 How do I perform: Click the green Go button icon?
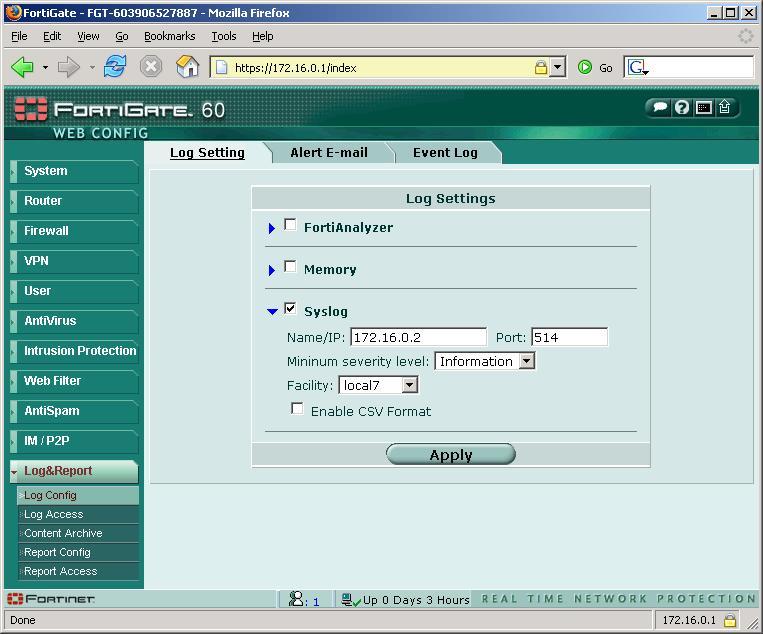point(584,67)
